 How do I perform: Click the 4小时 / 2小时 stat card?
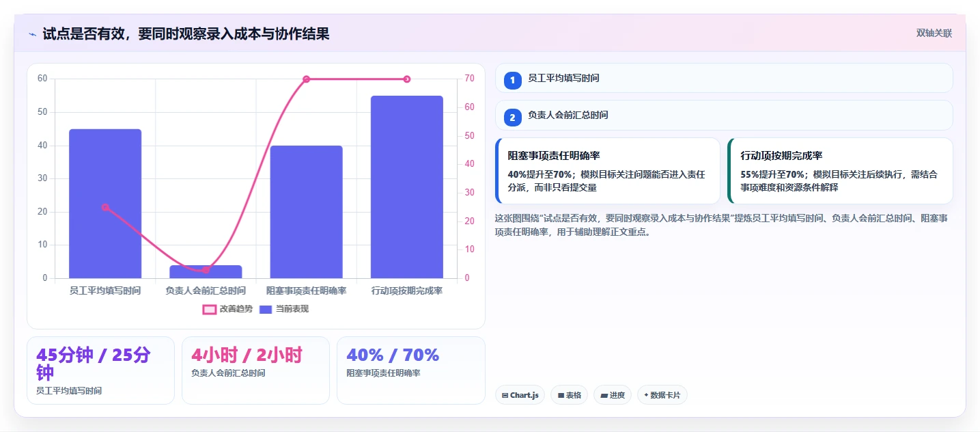[x=255, y=370]
